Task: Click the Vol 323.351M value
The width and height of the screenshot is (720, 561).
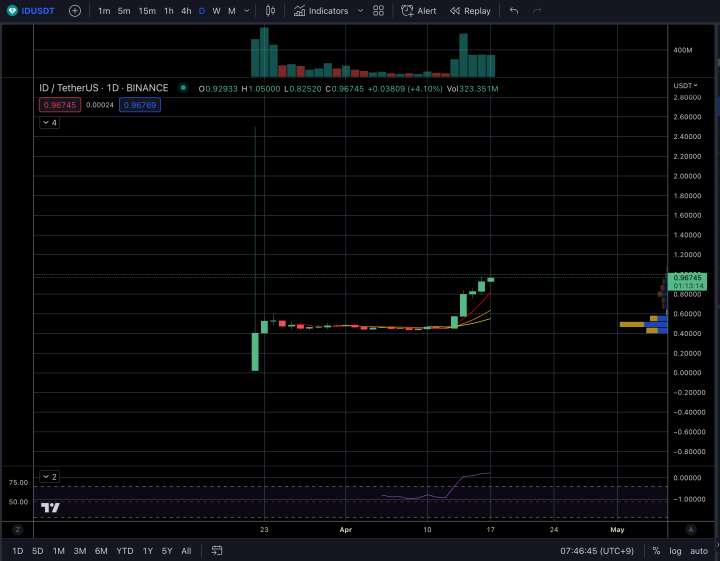Action: tap(472, 89)
